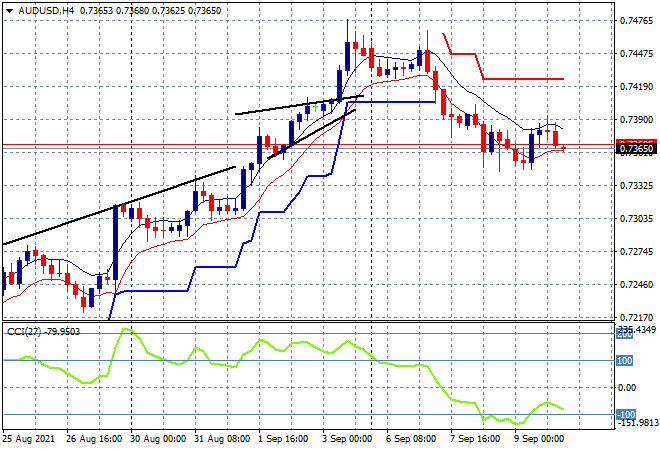Click the 30 Aug 00:00 time label
660x450 pixels.
(x=157, y=439)
